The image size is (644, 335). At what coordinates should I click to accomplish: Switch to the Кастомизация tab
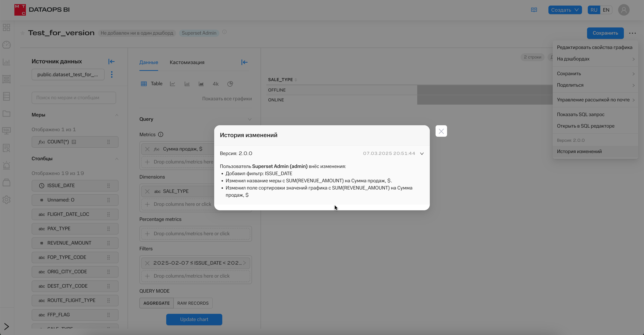click(187, 62)
